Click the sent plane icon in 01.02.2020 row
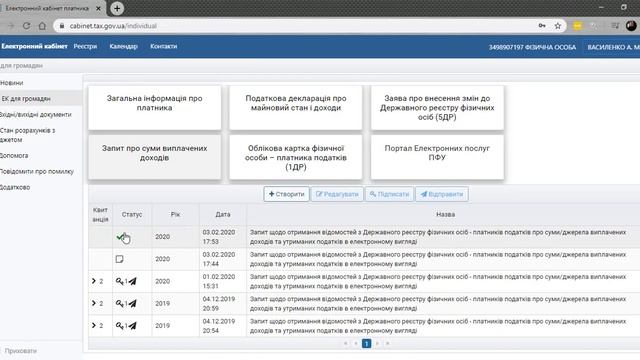Screen dimensions: 640x360 133,281
